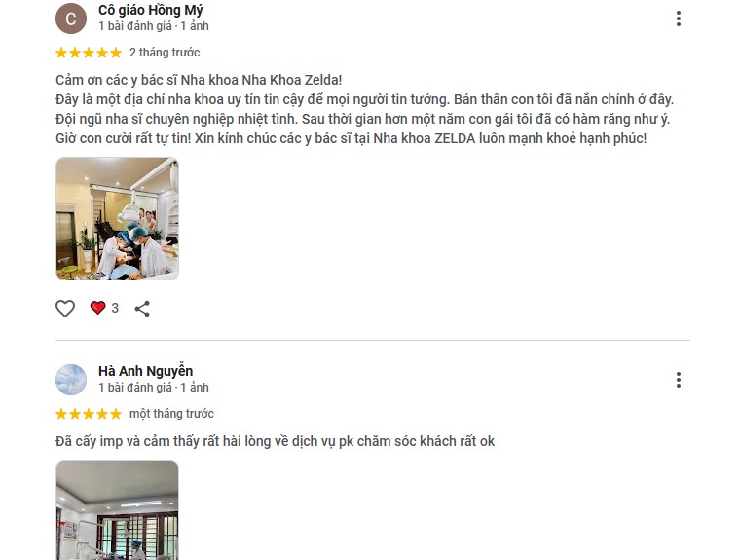This screenshot has height=560, width=740.
Task: Click '1 bài đánh giá · 1 ảnh' under Hà Anh Nguyễn
Action: (x=154, y=388)
